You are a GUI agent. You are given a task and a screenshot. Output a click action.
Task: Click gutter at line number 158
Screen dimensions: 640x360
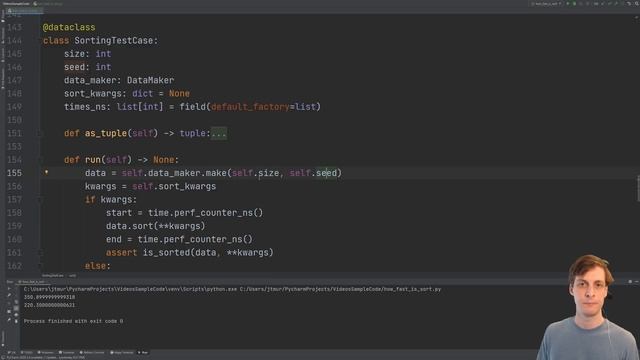tap(14, 213)
